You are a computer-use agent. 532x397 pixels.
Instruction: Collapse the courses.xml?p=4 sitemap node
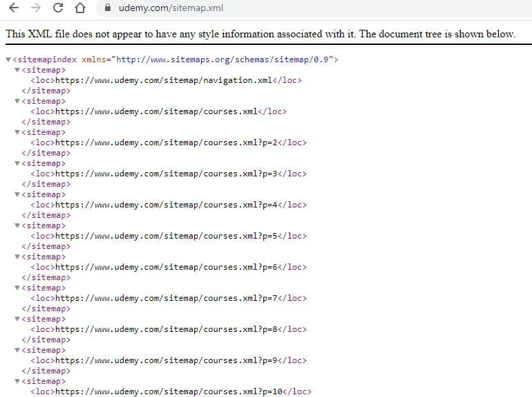(x=17, y=194)
